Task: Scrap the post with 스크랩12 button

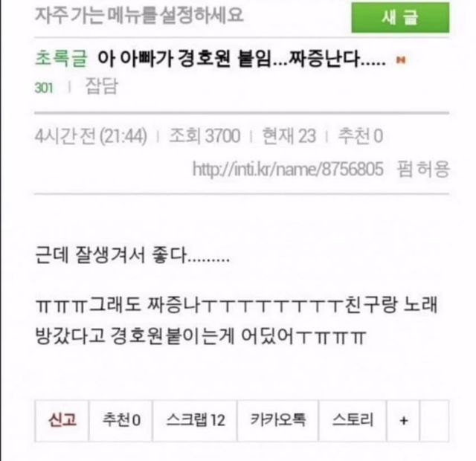Action: point(195,420)
